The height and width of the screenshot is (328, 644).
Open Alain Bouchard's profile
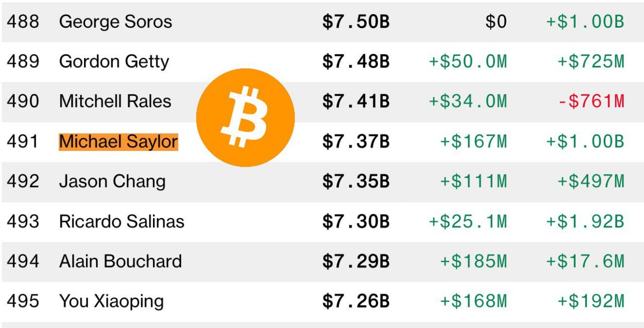tap(120, 261)
